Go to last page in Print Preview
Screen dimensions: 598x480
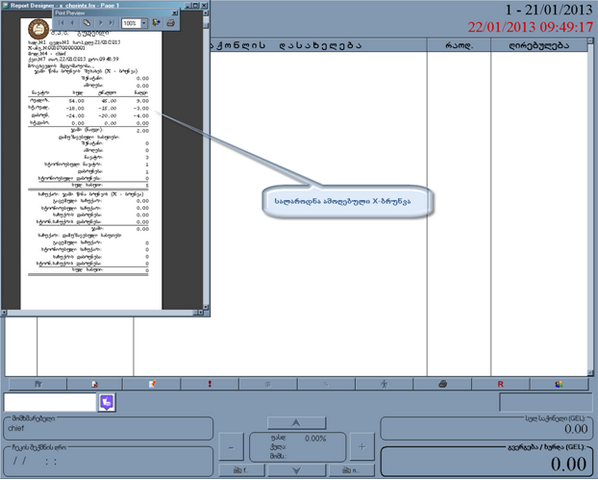111,23
